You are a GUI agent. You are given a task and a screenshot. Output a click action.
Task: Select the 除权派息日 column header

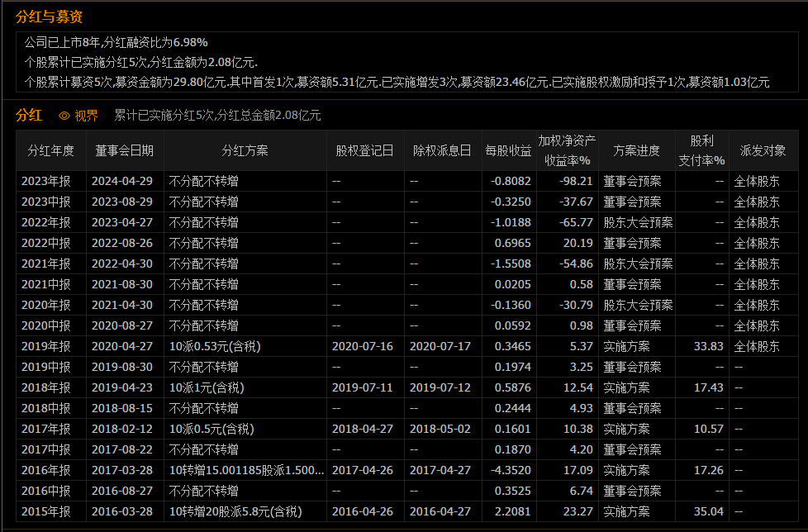[443, 150]
